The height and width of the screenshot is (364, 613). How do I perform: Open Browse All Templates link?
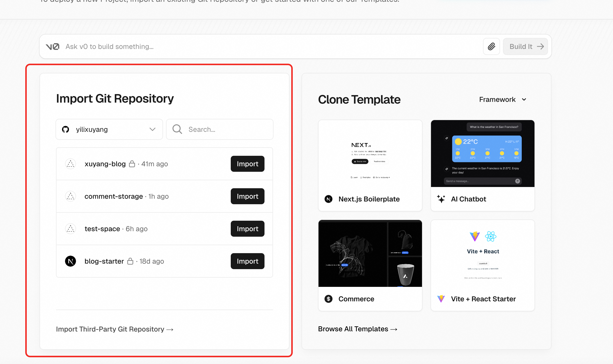358,329
